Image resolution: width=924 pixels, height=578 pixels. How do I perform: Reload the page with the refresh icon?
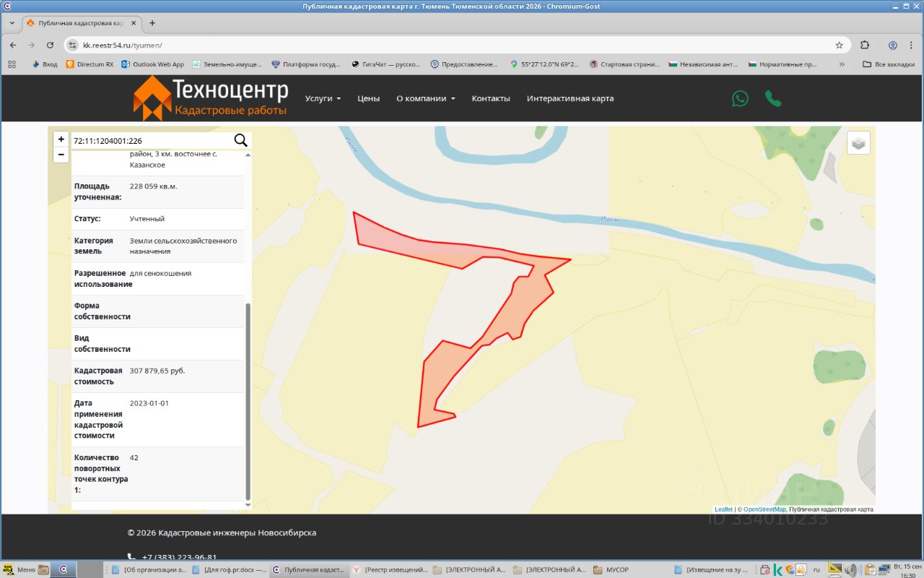click(51, 45)
